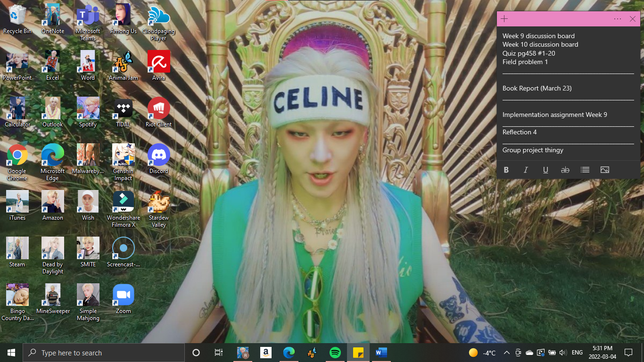Launch the Riot Client desktop icon
The height and width of the screenshot is (362, 644).
click(x=159, y=112)
